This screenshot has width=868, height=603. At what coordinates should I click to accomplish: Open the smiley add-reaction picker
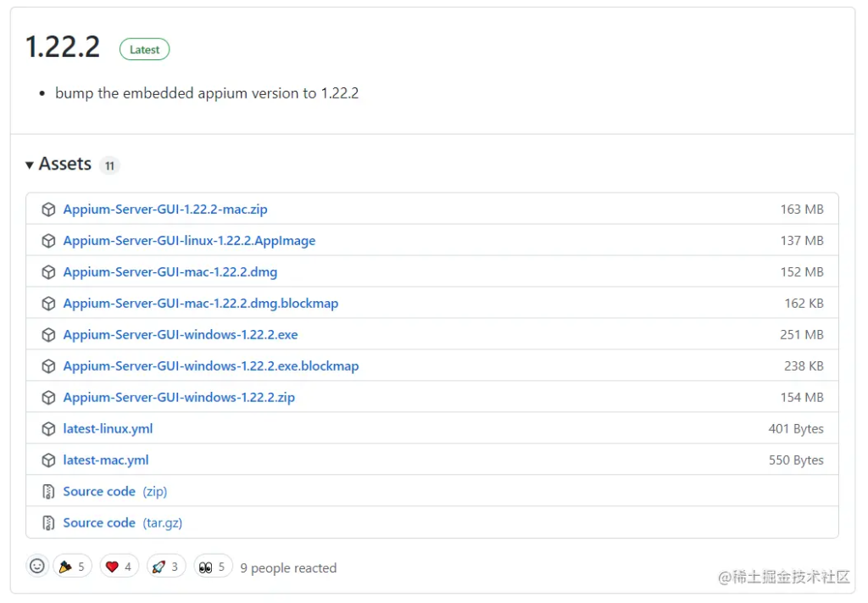click(x=37, y=566)
